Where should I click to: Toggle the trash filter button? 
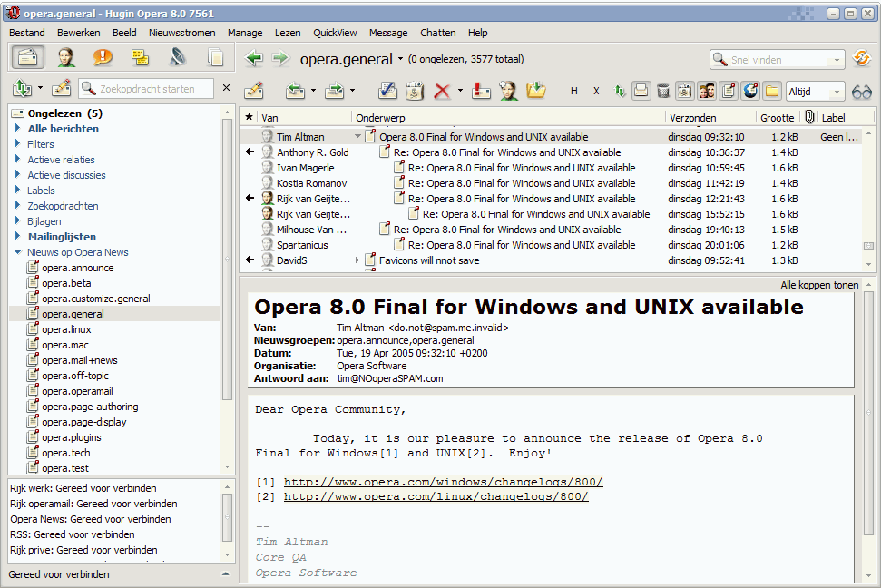[663, 91]
